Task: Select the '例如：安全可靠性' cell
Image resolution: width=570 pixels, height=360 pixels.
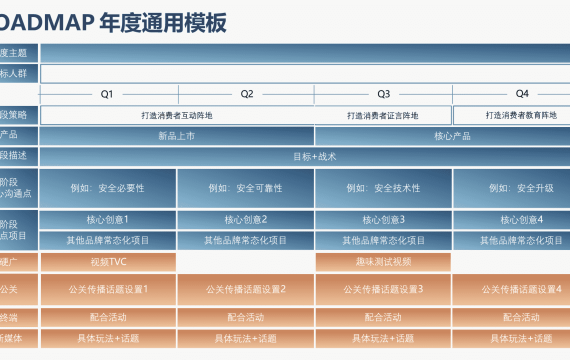Action: (x=246, y=188)
